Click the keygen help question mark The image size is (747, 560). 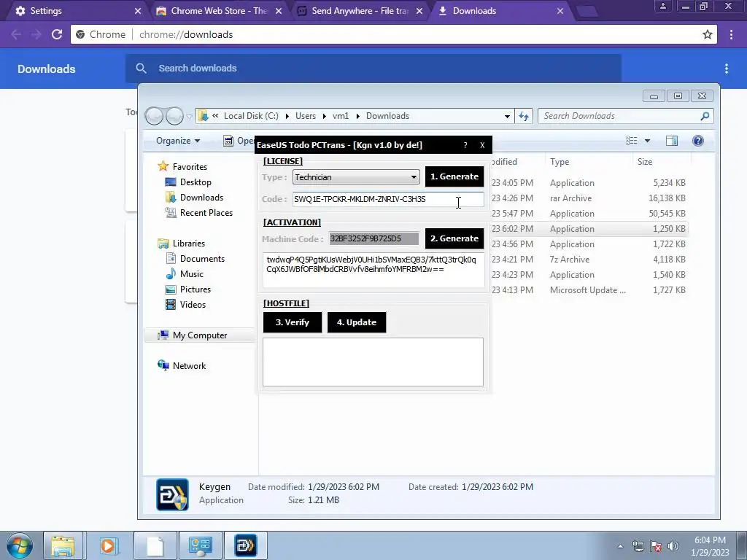pos(465,145)
